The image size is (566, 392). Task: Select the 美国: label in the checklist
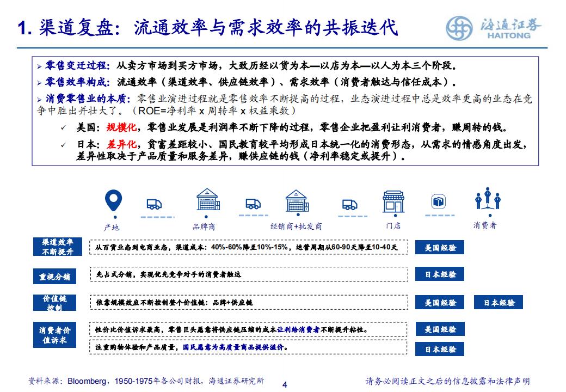88,127
